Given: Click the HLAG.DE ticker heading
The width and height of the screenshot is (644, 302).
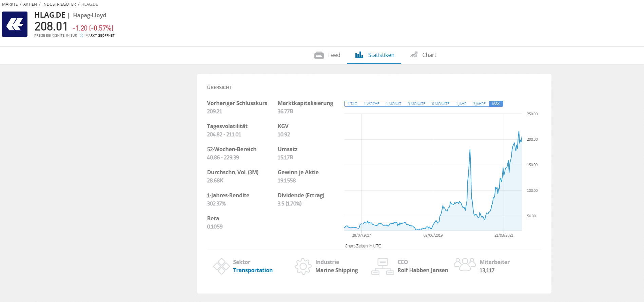Looking at the screenshot, I should click(50, 15).
